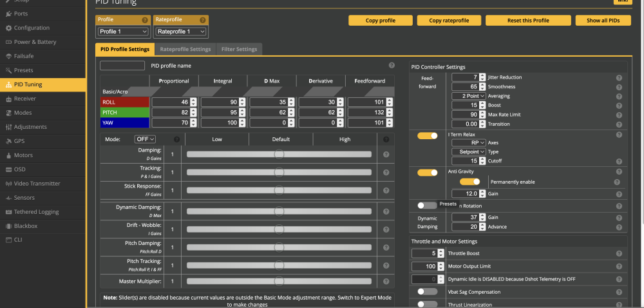Disable the I Term Relax toggle
The height and width of the screenshot is (308, 644).
(x=427, y=135)
